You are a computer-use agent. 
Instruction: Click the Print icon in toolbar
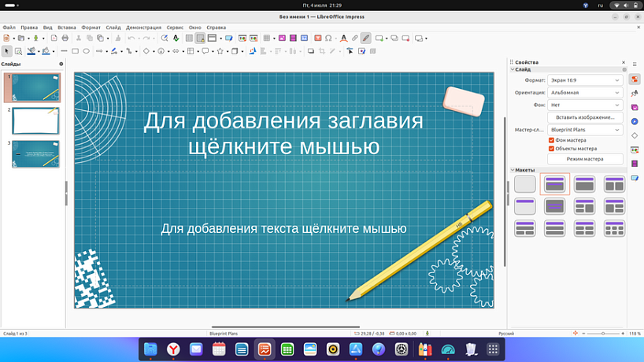[65, 38]
